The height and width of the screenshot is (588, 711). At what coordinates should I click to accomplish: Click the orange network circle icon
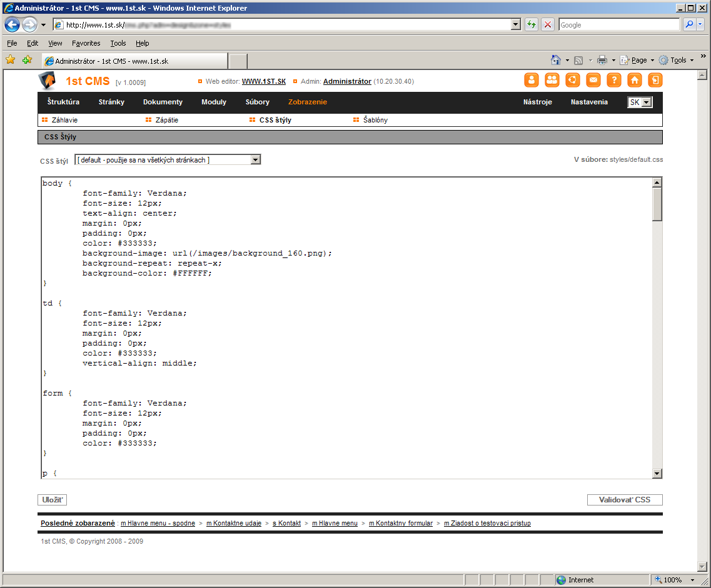click(x=573, y=80)
